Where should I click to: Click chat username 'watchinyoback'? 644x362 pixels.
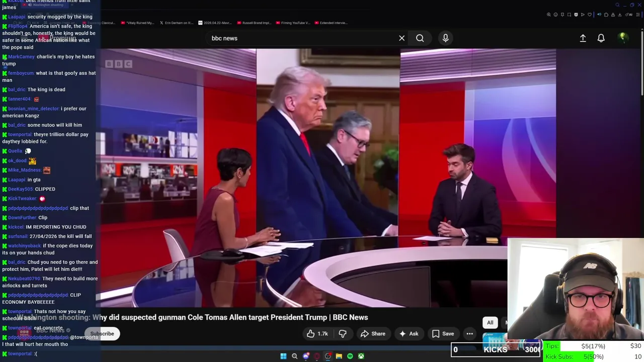(x=25, y=246)
